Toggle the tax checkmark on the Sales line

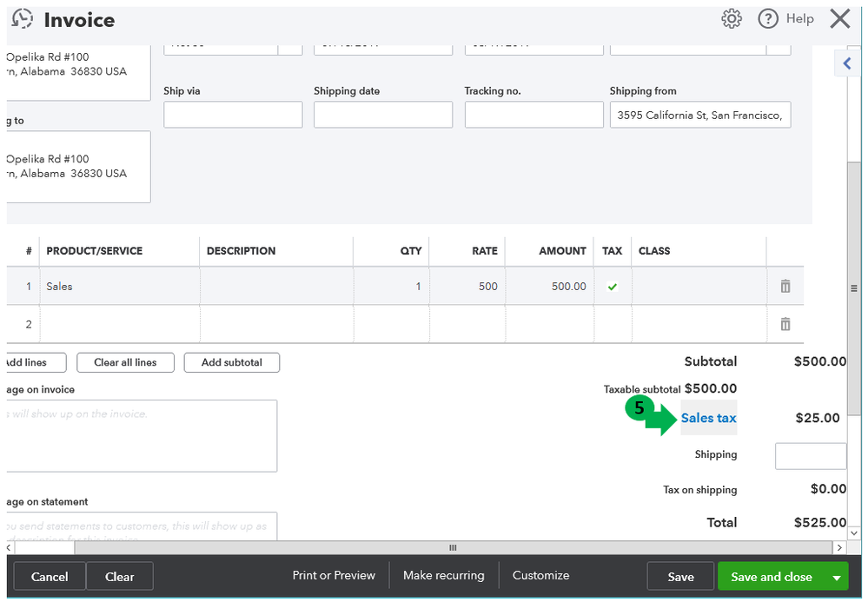click(613, 287)
